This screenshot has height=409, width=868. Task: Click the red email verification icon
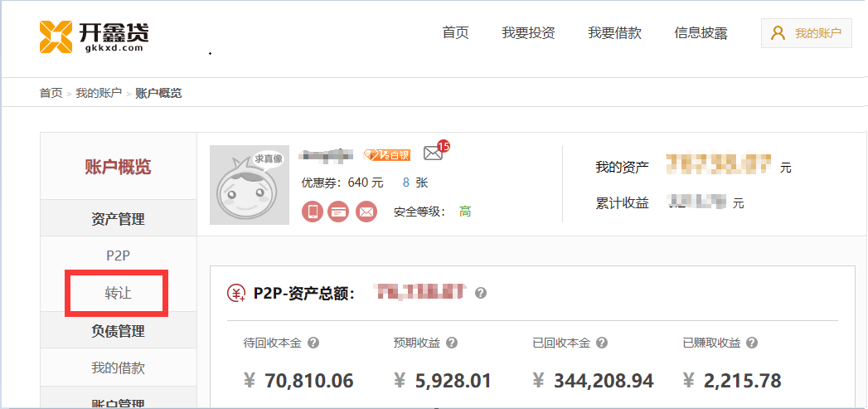pos(366,212)
